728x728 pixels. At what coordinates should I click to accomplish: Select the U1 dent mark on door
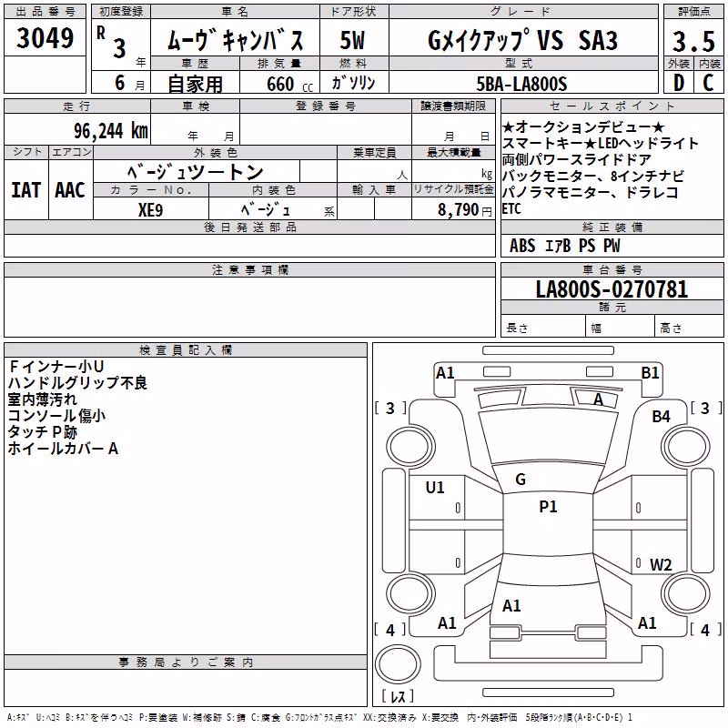[x=435, y=487]
